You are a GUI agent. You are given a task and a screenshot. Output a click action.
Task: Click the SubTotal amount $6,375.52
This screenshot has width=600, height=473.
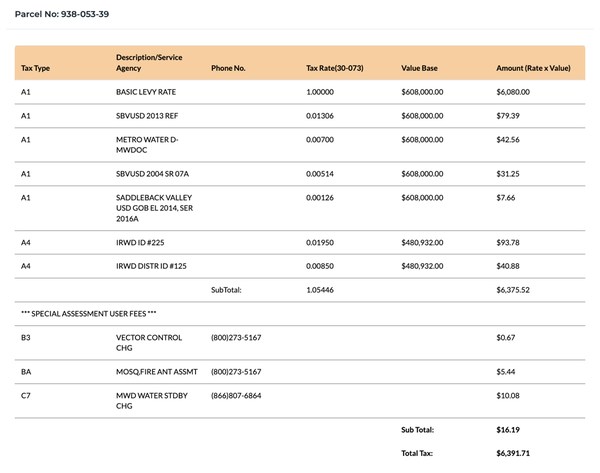click(513, 290)
